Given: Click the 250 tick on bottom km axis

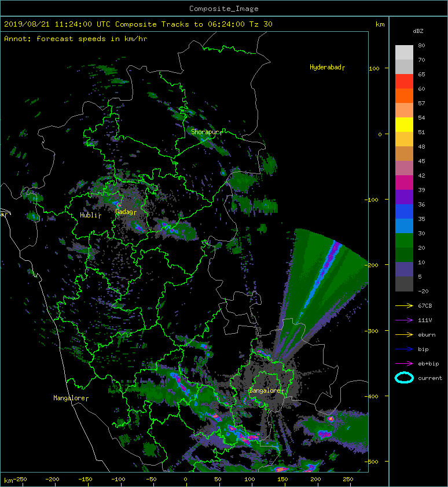Looking at the screenshot, I should pyautogui.click(x=348, y=479).
